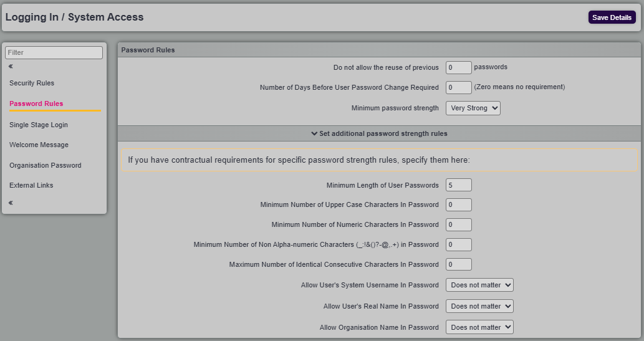Image resolution: width=644 pixels, height=341 pixels.
Task: Click the bottom double-chevron icon in sidebar
Action: (x=11, y=203)
